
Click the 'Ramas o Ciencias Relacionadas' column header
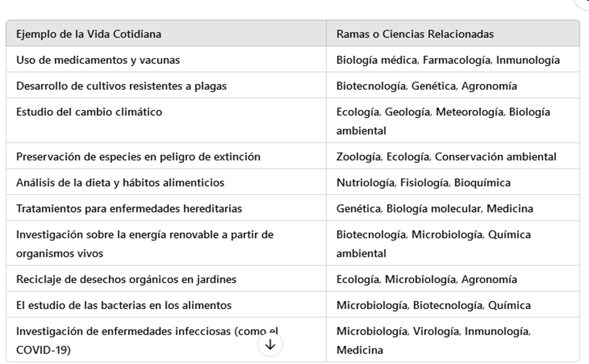tap(415, 34)
